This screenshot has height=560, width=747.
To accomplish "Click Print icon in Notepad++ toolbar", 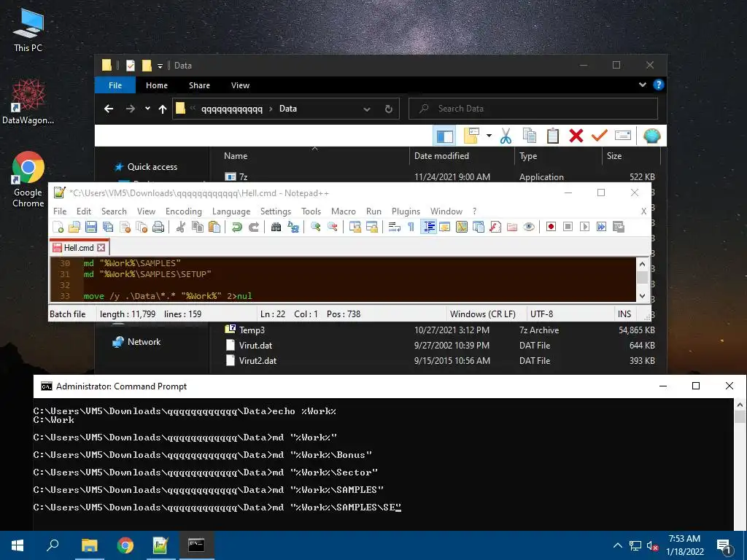I will click(158, 227).
